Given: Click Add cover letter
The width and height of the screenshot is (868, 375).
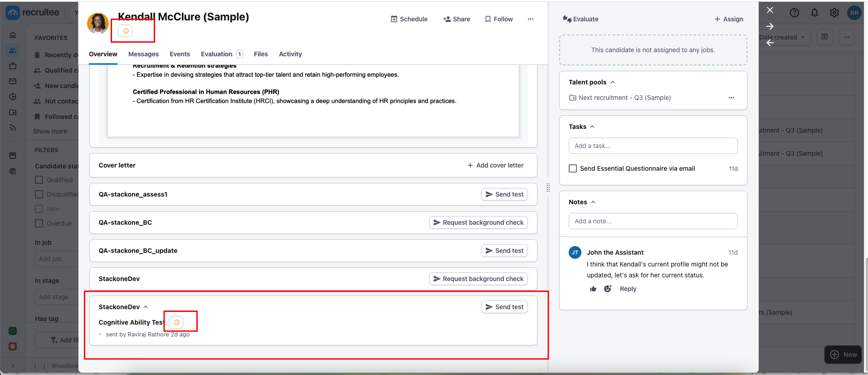Looking at the screenshot, I should [495, 165].
